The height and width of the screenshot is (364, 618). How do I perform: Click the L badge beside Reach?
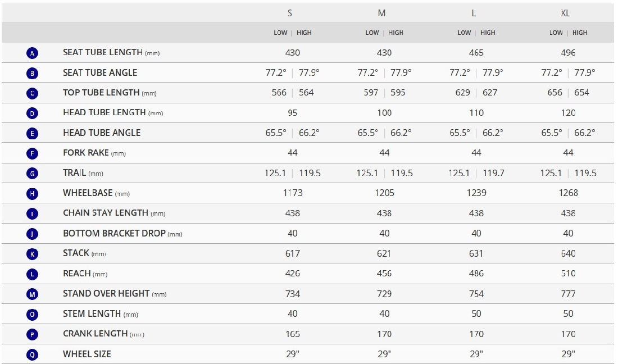[x=32, y=274]
